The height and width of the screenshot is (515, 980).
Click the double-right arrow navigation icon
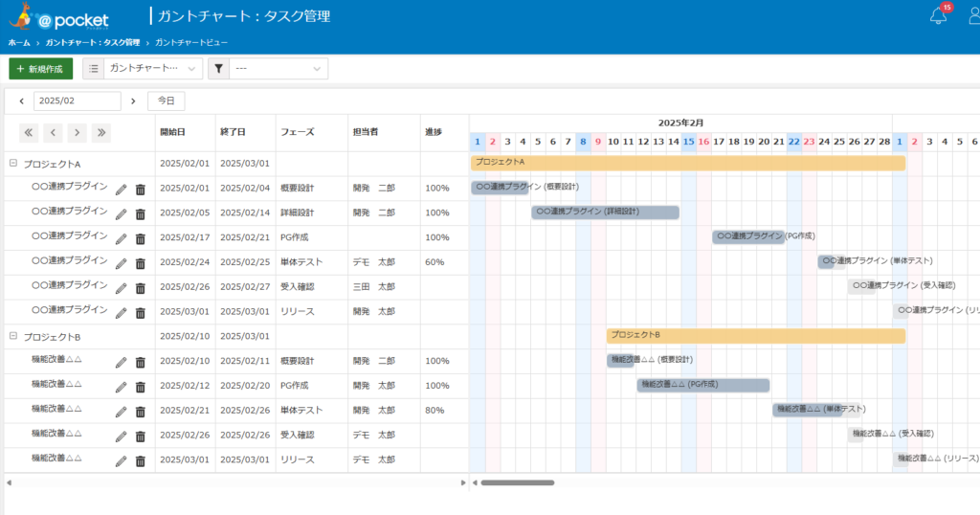click(100, 133)
